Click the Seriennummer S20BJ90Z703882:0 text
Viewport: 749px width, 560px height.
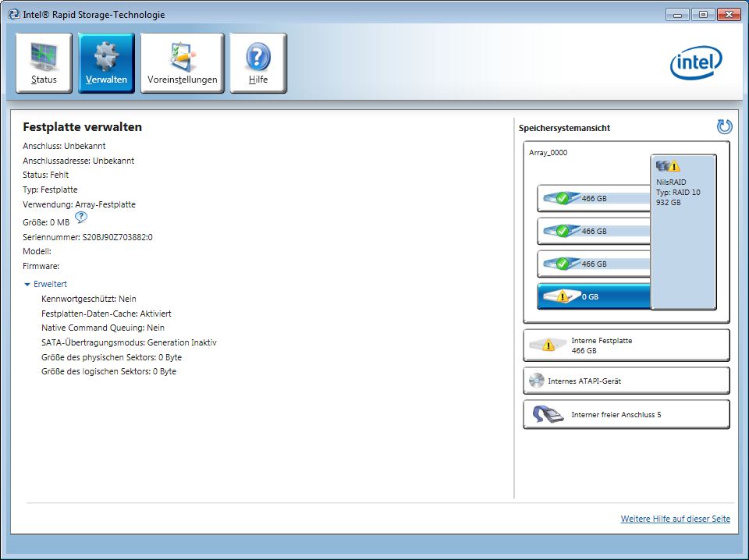point(87,237)
